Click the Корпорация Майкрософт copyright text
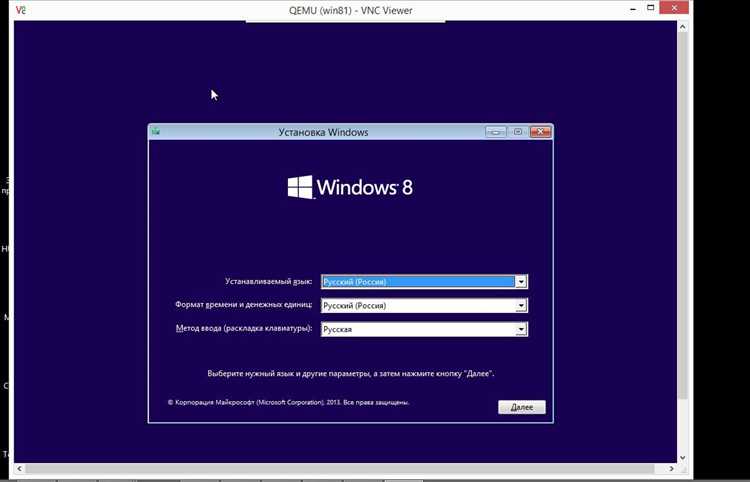This screenshot has height=482, width=750. [x=288, y=403]
